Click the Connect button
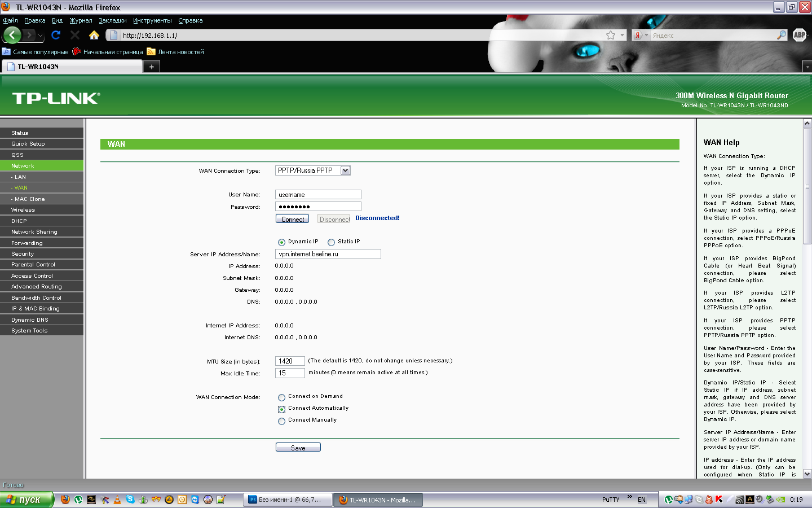The image size is (812, 508). [292, 219]
